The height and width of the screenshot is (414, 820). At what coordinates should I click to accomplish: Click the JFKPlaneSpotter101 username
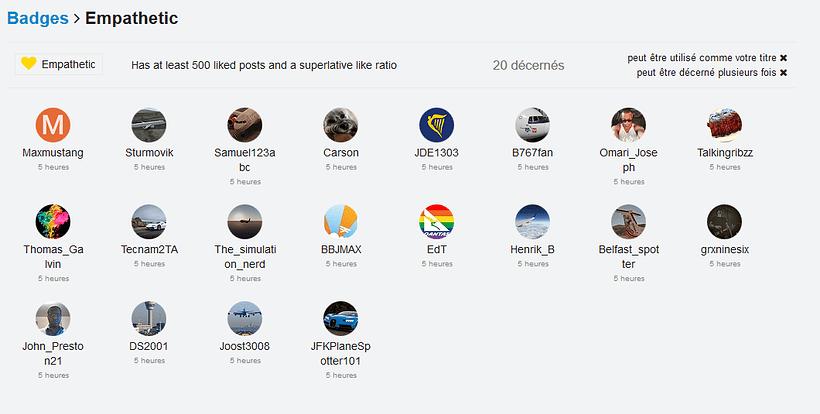click(341, 353)
